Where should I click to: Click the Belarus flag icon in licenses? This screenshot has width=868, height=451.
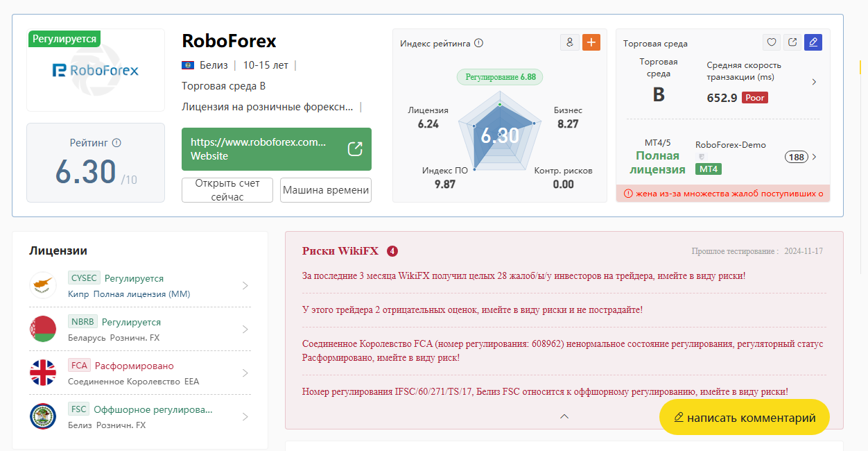[43, 329]
